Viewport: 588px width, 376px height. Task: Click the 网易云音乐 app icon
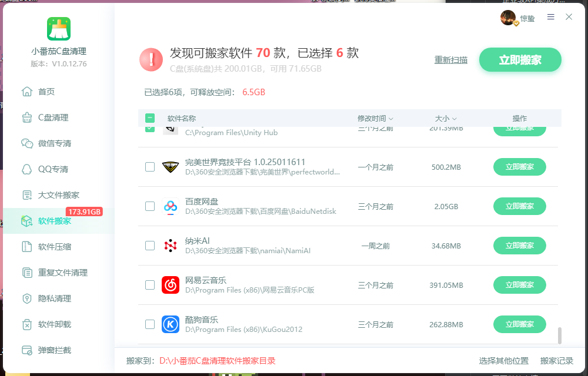[x=171, y=284]
